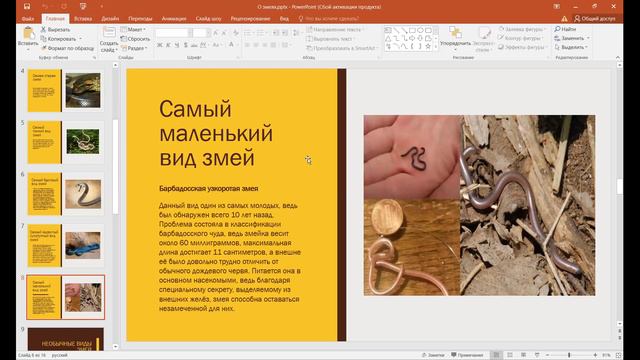
Task: Toggle bold Ж formatting
Action: pos(160,45)
